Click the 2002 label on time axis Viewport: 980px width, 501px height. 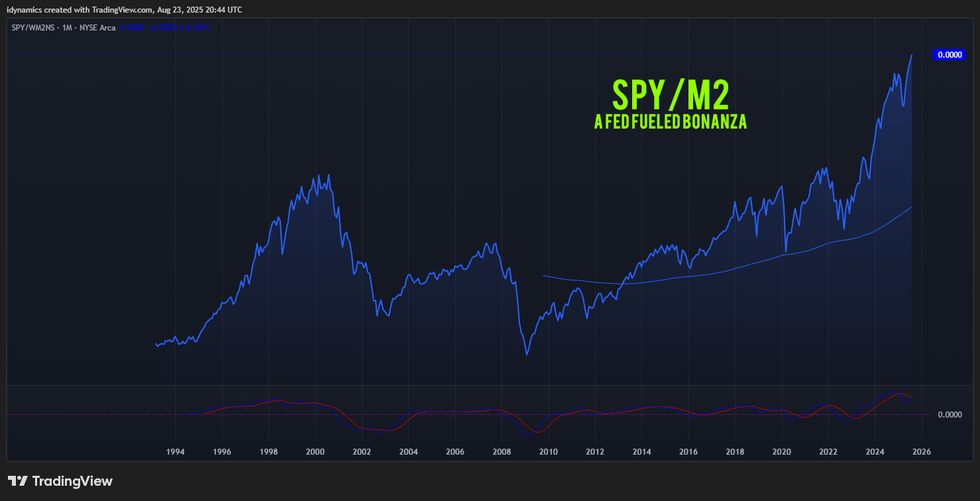(x=362, y=452)
